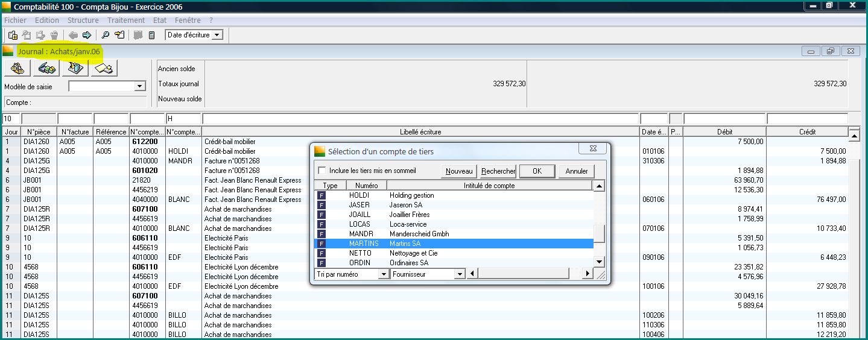This screenshot has height=340, width=868.
Task: Click the dialog horizontal scroll-left arrow
Action: tap(472, 274)
